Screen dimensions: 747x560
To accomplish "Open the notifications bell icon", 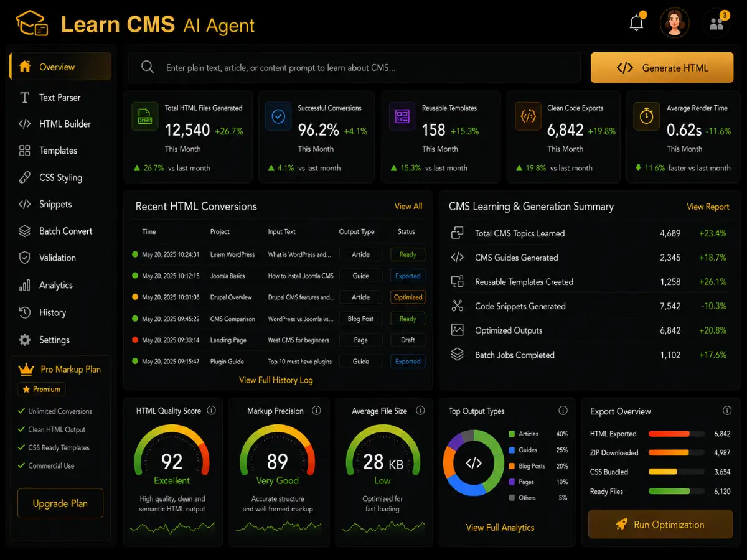I will pos(636,24).
